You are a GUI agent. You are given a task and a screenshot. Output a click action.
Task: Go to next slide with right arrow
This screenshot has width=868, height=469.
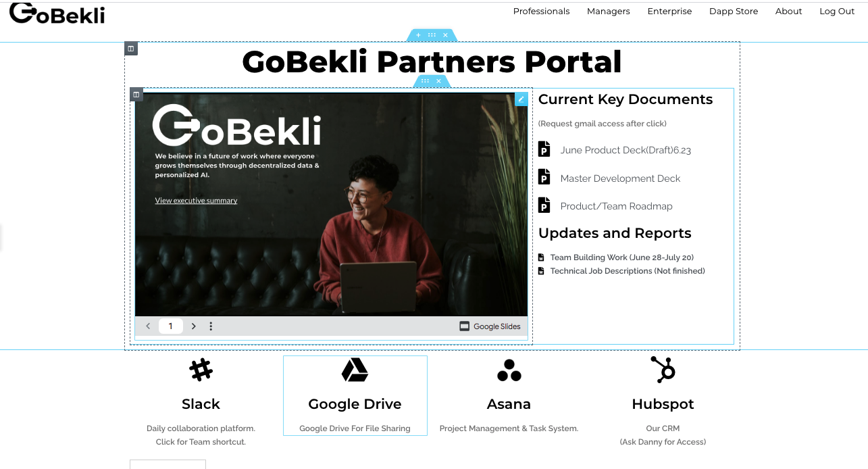tap(193, 326)
